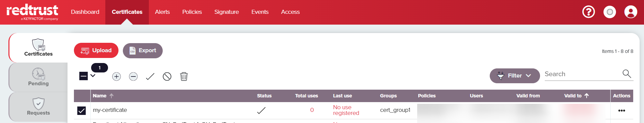The image size is (644, 123).
Task: Click the Export CSV button
Action: pos(143,51)
